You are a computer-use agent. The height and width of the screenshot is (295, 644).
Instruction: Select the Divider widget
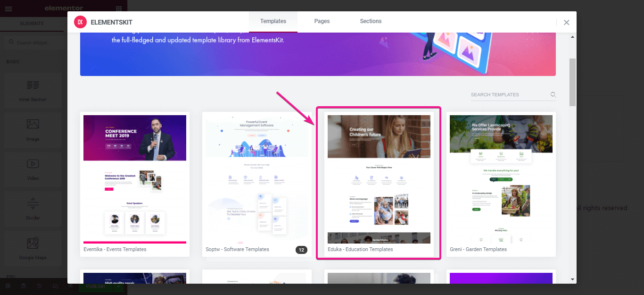(33, 209)
